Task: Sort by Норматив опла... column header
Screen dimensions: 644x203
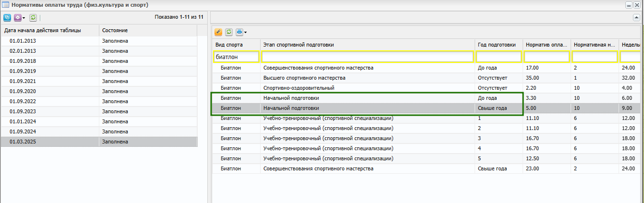Action: (x=547, y=45)
